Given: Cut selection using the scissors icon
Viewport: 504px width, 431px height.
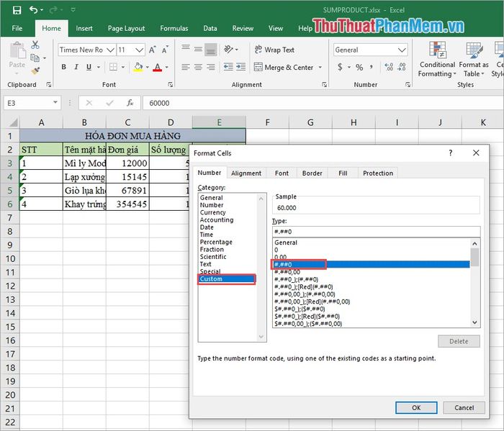Looking at the screenshot, I should coord(35,45).
